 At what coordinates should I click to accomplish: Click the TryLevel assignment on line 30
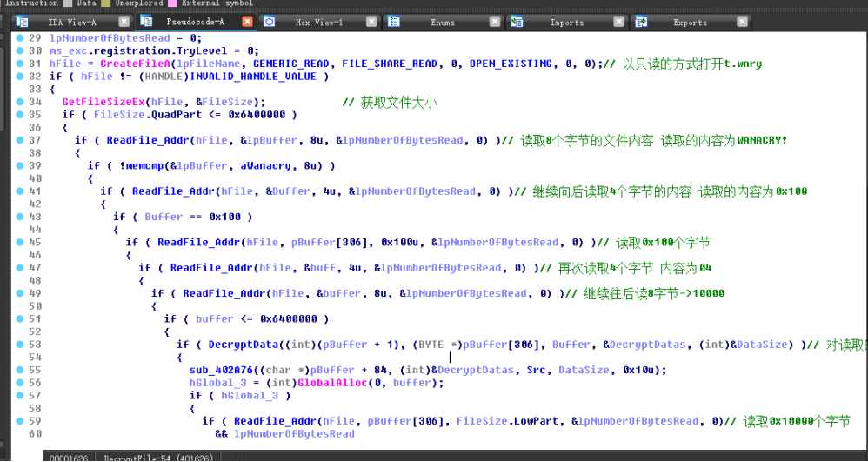(154, 51)
